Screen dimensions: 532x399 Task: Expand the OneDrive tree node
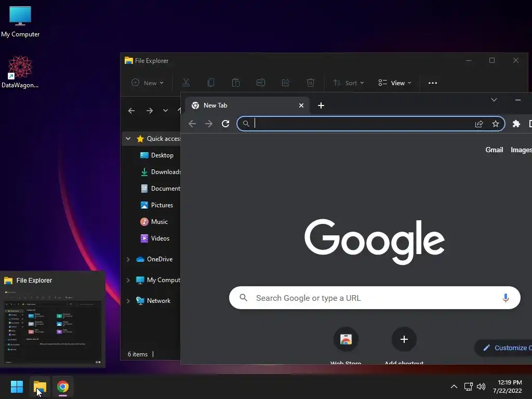click(128, 259)
